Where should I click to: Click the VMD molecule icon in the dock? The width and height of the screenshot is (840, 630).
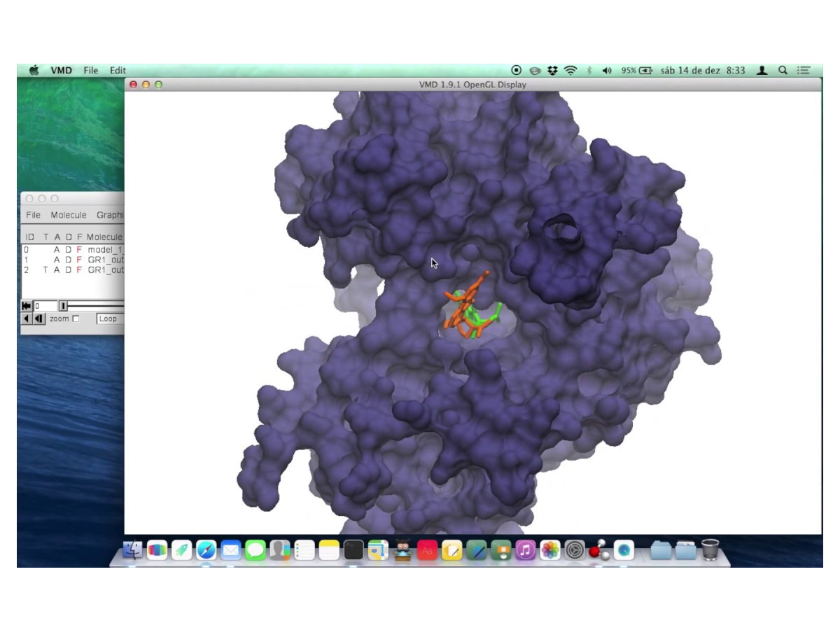[x=598, y=550]
